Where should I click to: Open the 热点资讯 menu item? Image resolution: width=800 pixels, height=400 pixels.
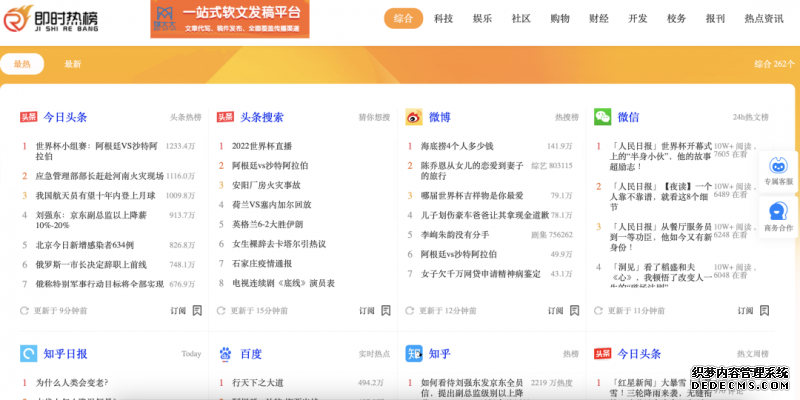pos(764,19)
